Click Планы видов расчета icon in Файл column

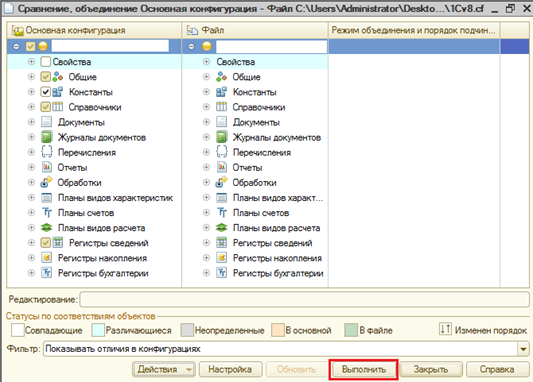(x=221, y=227)
